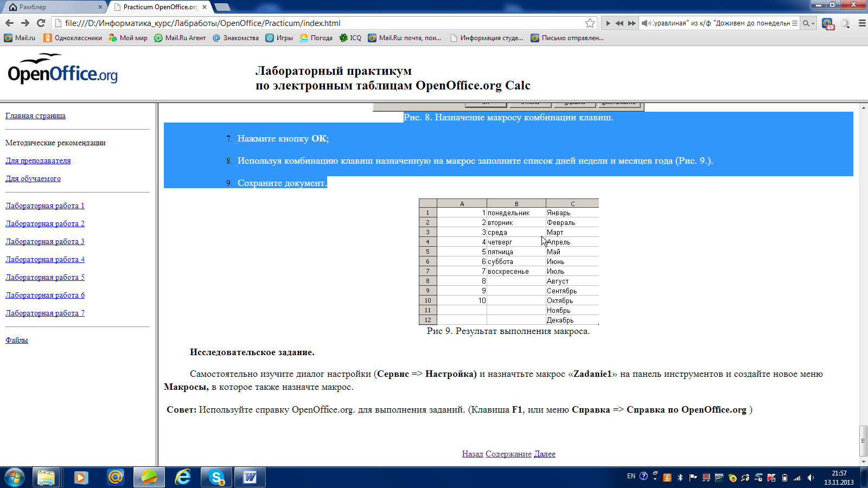Image resolution: width=868 pixels, height=488 pixels.
Task: Click the Bluetooth tray icon
Action: (x=680, y=478)
